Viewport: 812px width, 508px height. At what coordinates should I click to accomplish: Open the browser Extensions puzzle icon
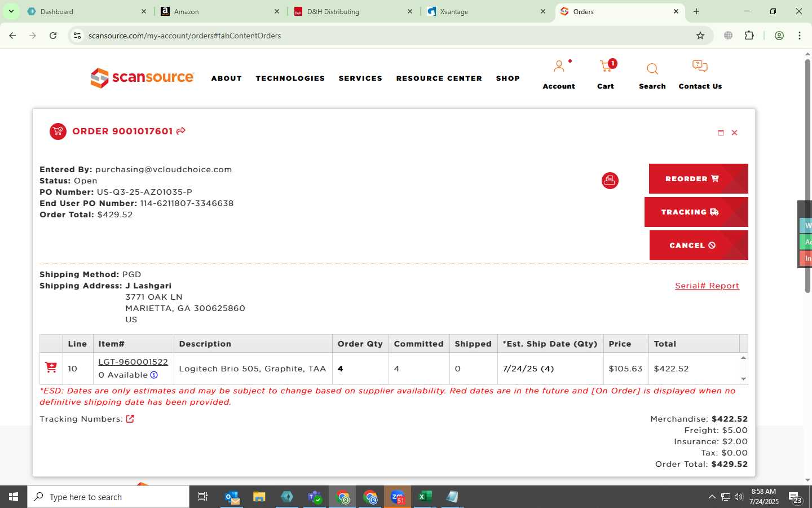point(749,36)
